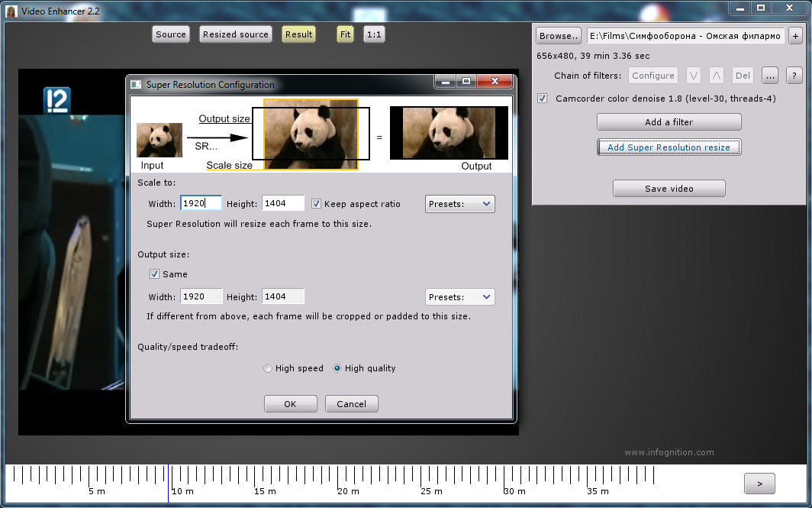The width and height of the screenshot is (812, 508).
Task: Set preview zoom to 1:1
Action: pyautogui.click(x=374, y=34)
